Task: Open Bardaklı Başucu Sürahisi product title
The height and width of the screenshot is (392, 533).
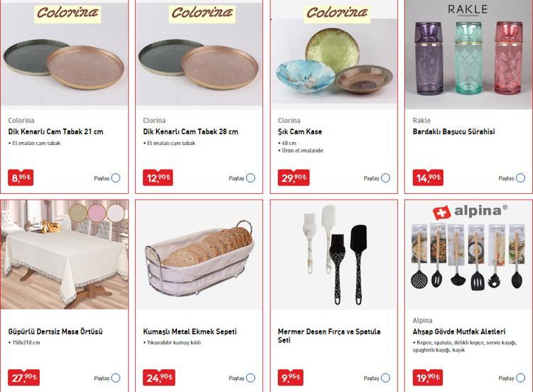Action: click(x=454, y=131)
